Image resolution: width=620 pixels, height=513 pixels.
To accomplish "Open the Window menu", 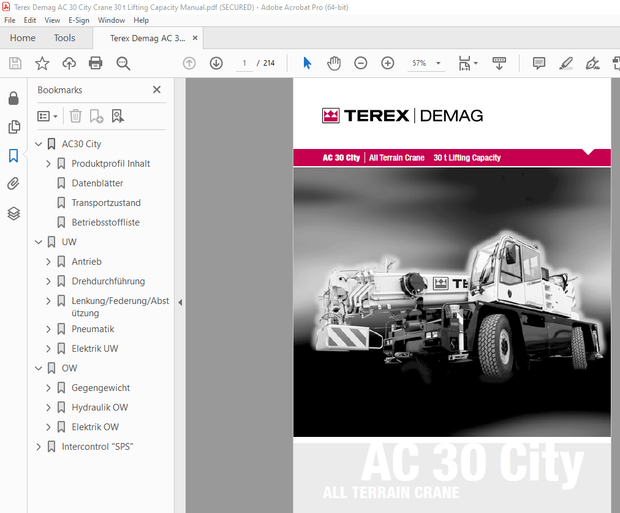I will click(112, 20).
